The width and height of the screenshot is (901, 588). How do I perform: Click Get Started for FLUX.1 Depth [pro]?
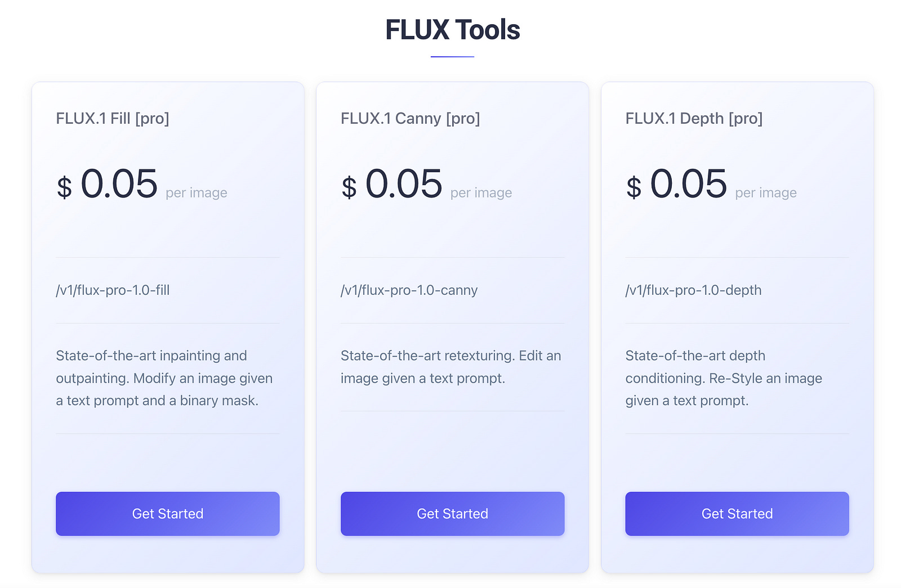[736, 513]
